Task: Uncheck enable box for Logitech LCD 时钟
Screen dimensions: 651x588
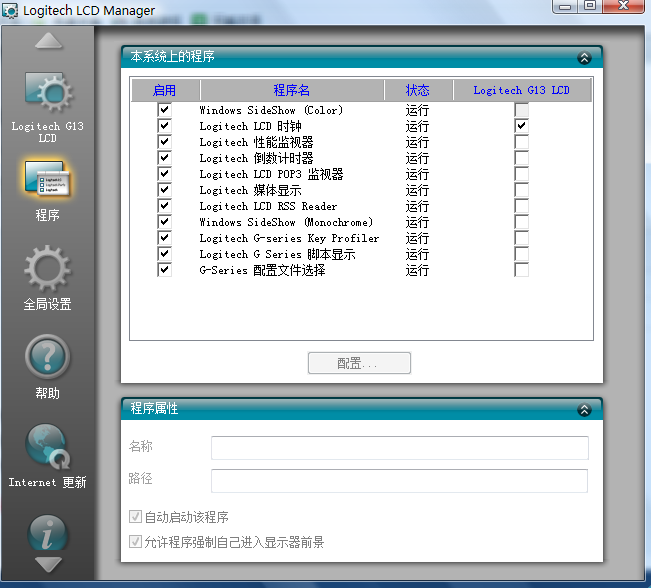Action: click(164, 126)
